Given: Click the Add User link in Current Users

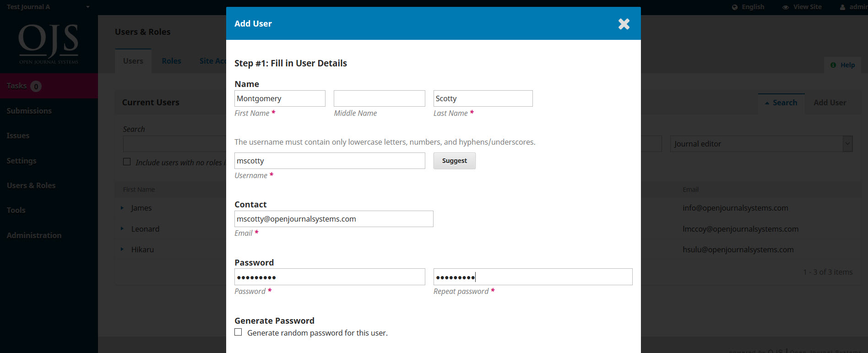Looking at the screenshot, I should point(830,103).
